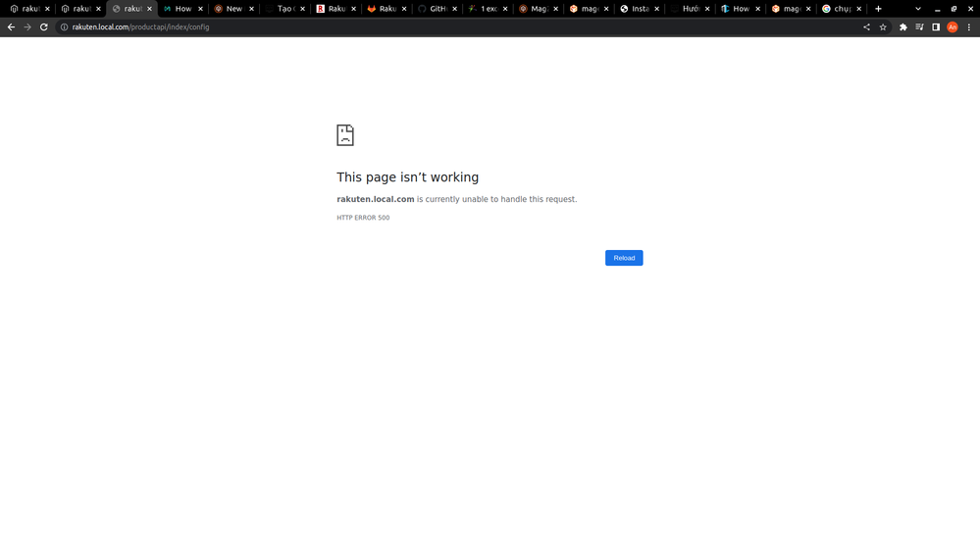This screenshot has width=980, height=551.
Task: Reload page using the toolbar refresh icon
Action: coord(44,26)
